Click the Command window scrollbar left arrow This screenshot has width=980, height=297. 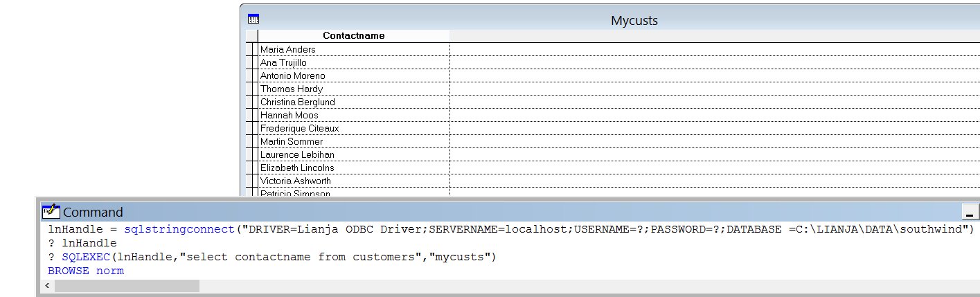pos(48,286)
